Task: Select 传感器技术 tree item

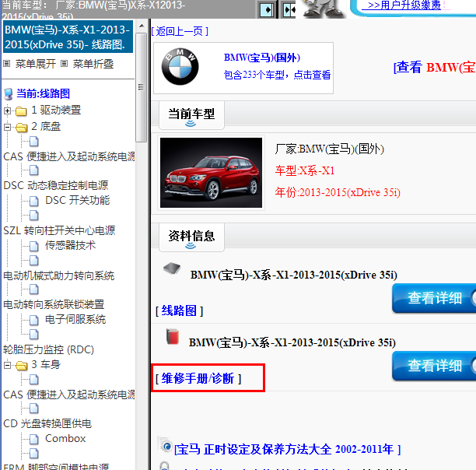Action: (x=70, y=245)
